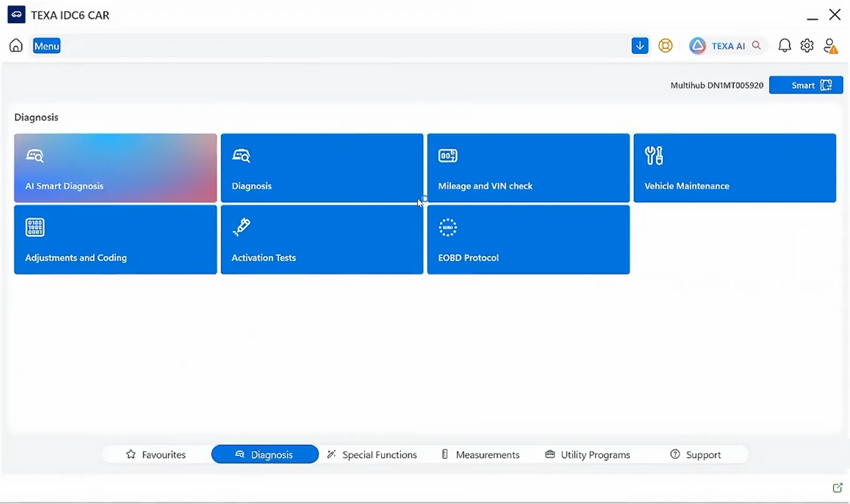Open the Activation Tests tile
Image resolution: width=850 pixels, height=504 pixels.
(x=322, y=240)
